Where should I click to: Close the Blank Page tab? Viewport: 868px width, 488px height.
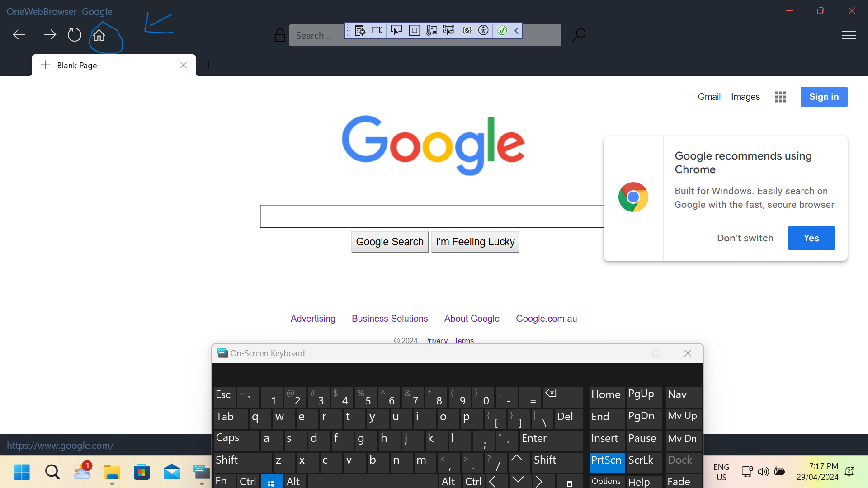pyautogui.click(x=184, y=65)
